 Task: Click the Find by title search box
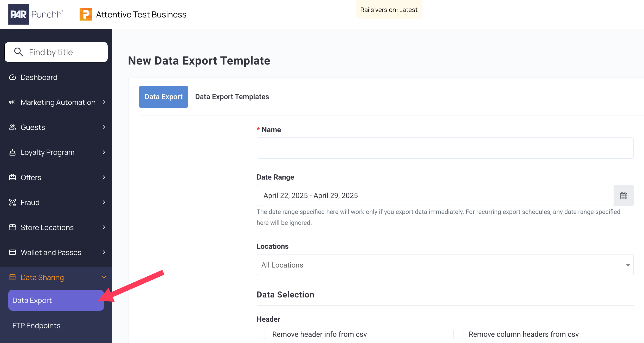(x=56, y=52)
